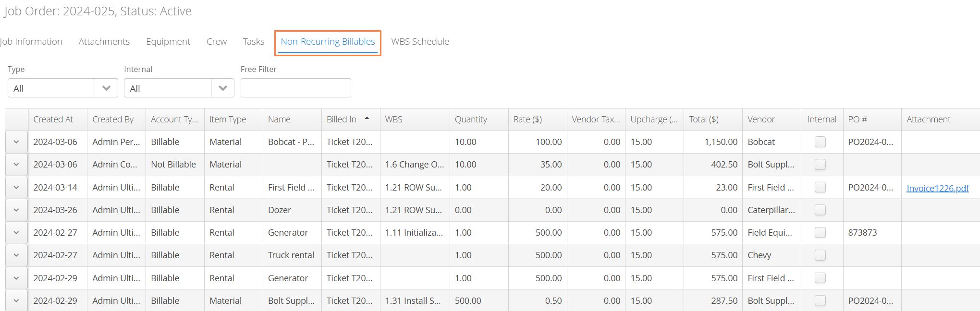This screenshot has width=980, height=311.
Task: Expand the Not Billable row chevron
Action: [x=16, y=165]
